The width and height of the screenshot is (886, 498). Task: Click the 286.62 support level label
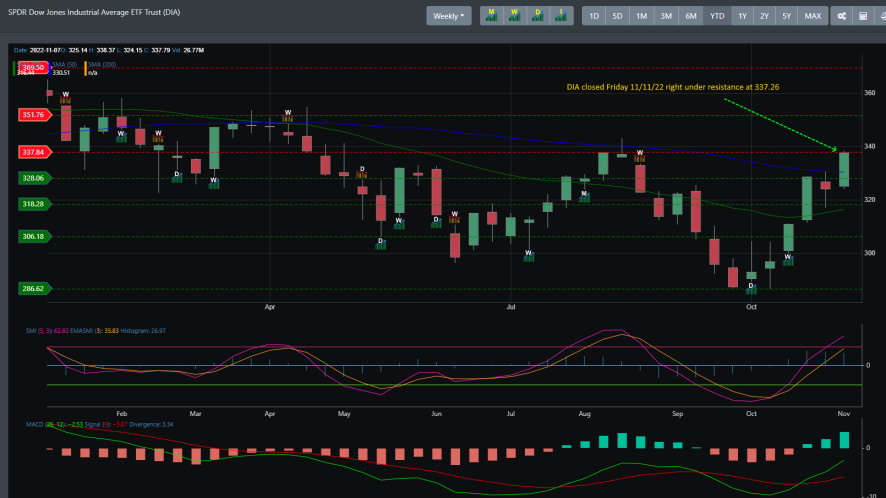coord(34,288)
